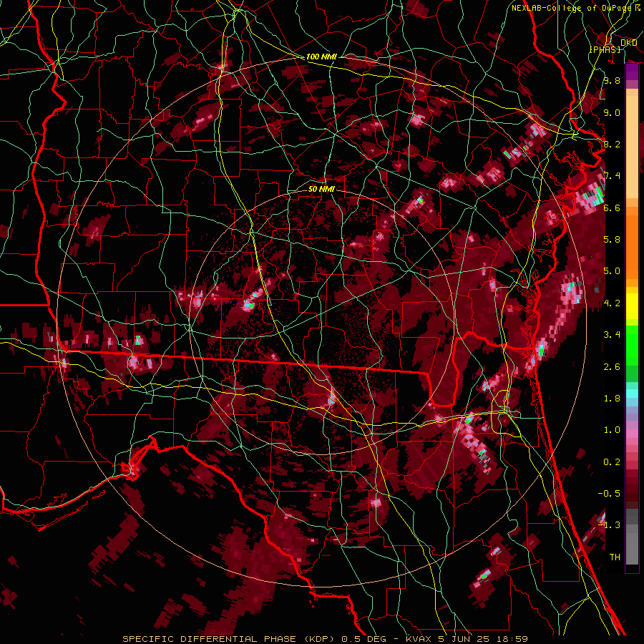Click the 8.2 scale value
The width and height of the screenshot is (644, 644).
(x=612, y=144)
